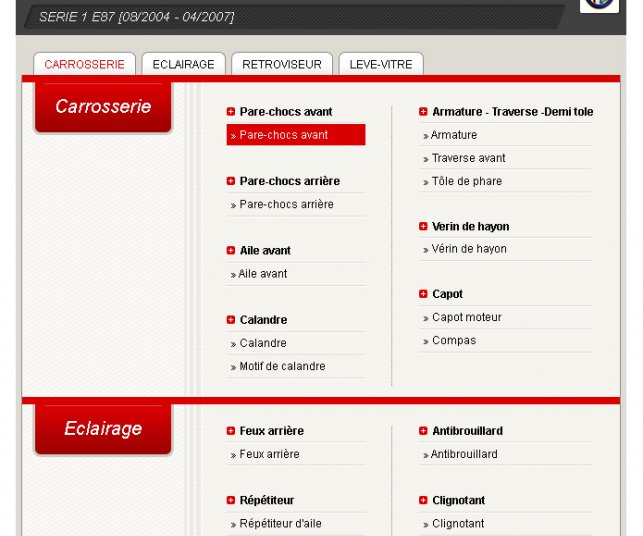Viewport: 643px width, 536px height.
Task: Open the Clignotant sub-link
Action: click(458, 523)
